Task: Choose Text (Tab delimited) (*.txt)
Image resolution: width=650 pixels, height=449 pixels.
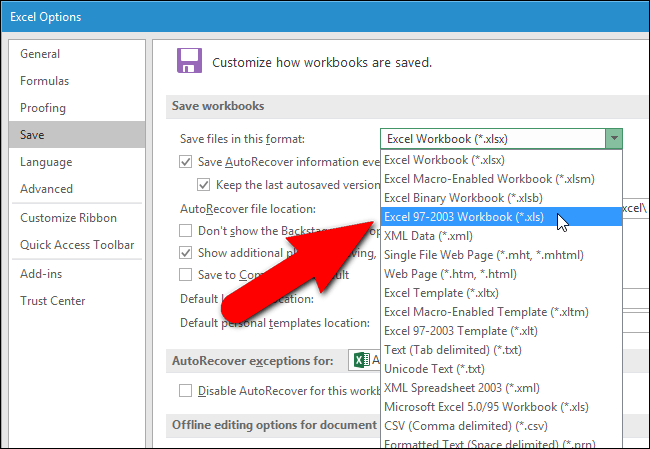Action: pos(501,350)
